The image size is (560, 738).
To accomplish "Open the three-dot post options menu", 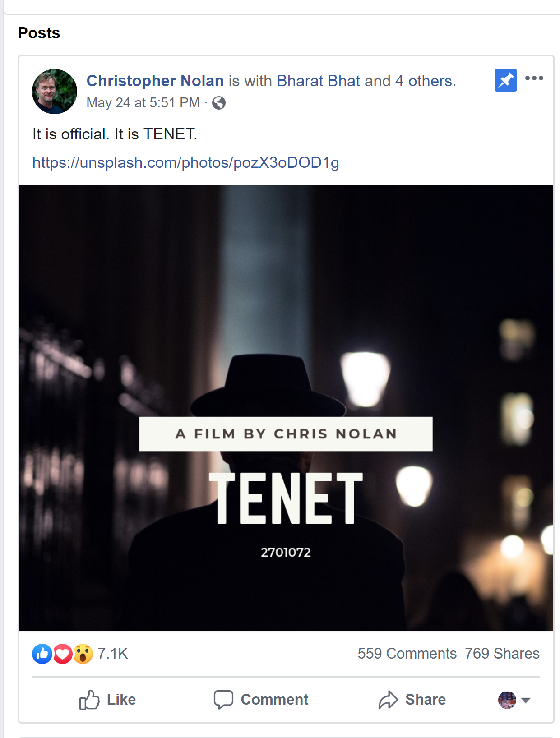I will click(534, 78).
